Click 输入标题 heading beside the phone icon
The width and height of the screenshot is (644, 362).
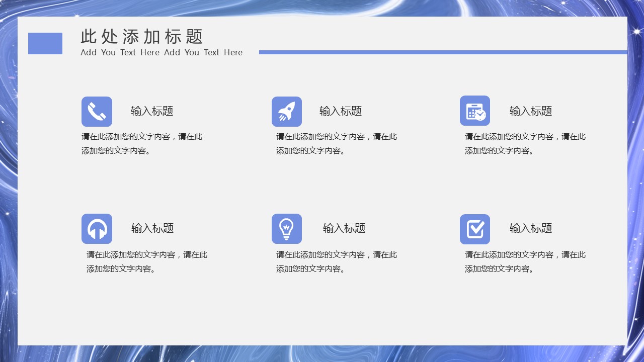152,111
